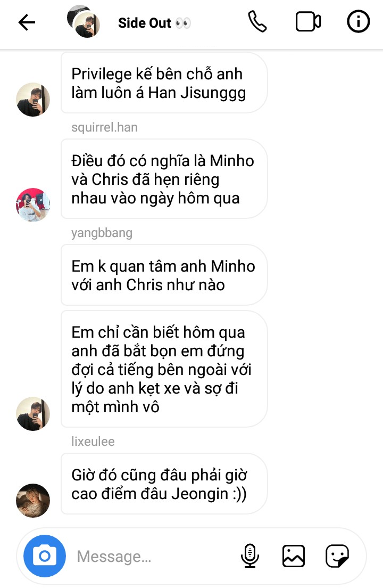The height and width of the screenshot is (588, 383).
Task: Focus the Message input field
Action: [x=154, y=556]
